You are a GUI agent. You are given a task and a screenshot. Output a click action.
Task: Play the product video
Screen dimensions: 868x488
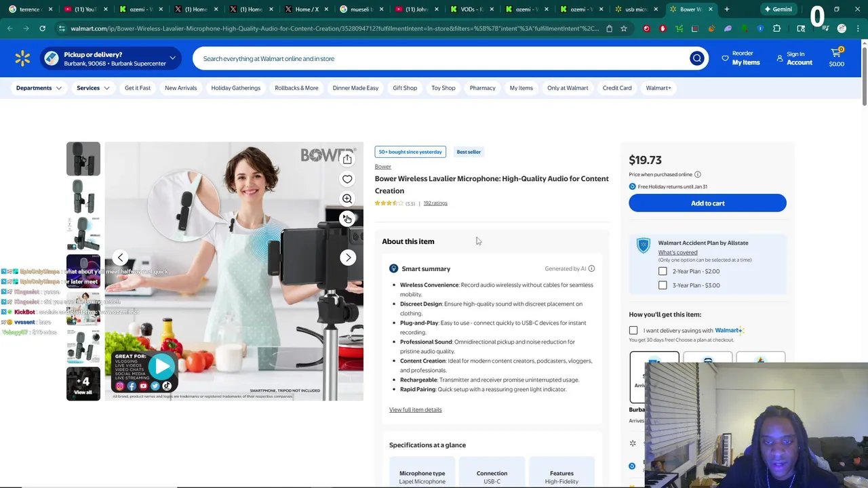pyautogui.click(x=162, y=367)
